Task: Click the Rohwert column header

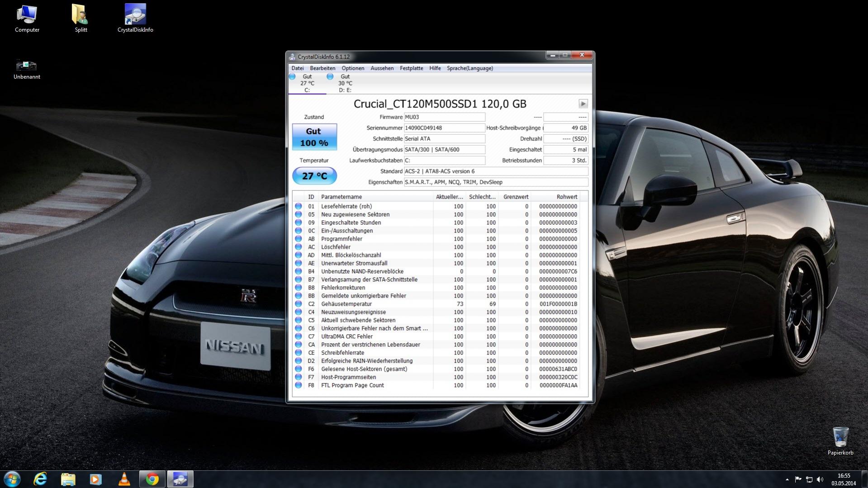Action: click(555, 197)
